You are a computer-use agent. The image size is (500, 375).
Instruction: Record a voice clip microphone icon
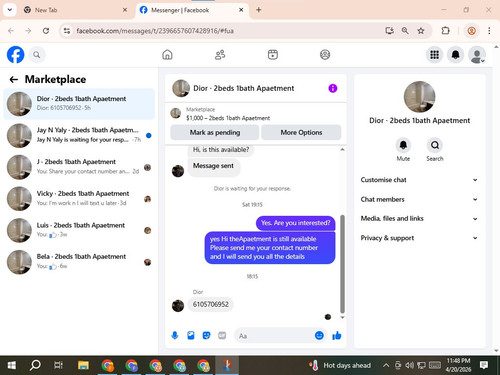click(175, 335)
